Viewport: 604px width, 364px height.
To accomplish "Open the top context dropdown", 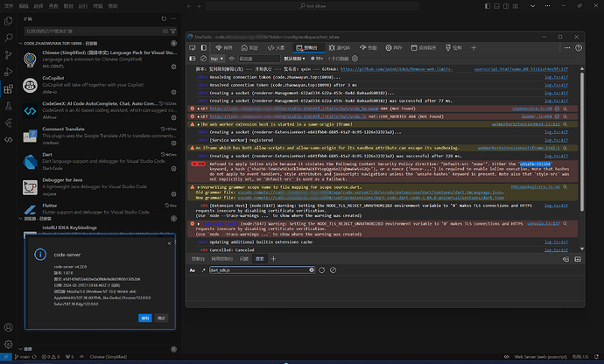I will pos(217,59).
